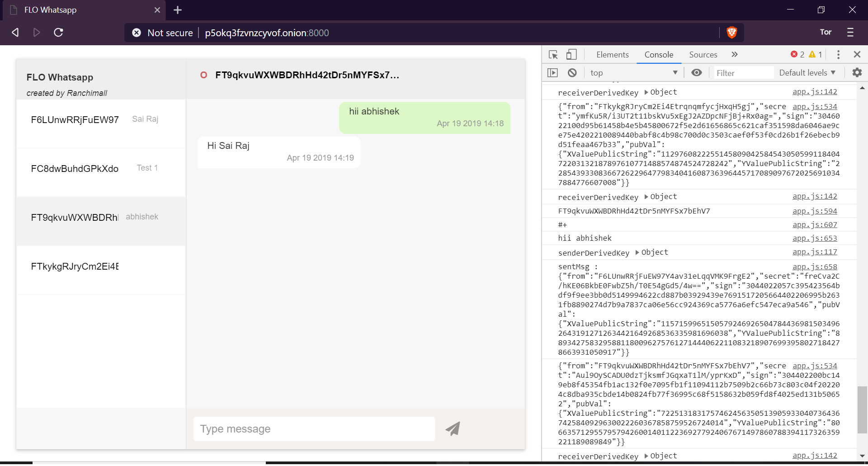The height and width of the screenshot is (466, 868).
Task: Clear the console using the no-entry icon
Action: click(572, 72)
